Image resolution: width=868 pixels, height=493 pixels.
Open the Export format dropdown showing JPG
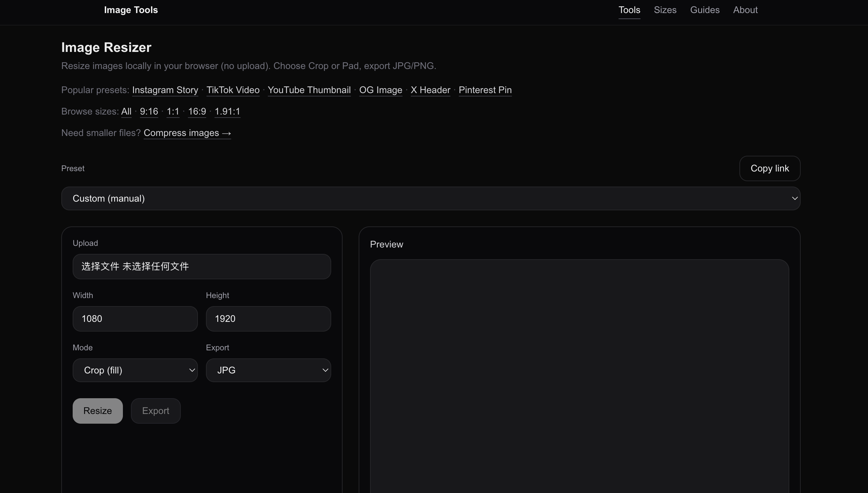click(x=268, y=370)
